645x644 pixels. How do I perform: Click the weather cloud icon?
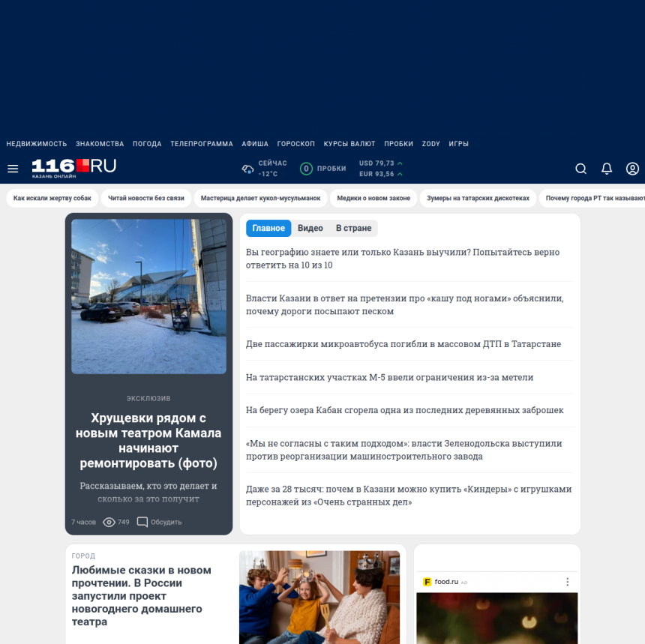tap(247, 169)
